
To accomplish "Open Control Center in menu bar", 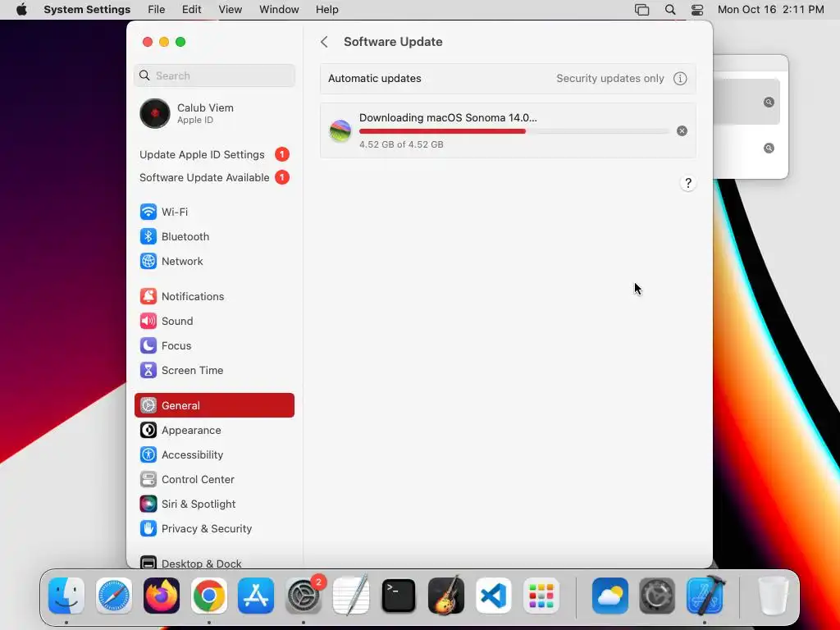I will click(697, 10).
